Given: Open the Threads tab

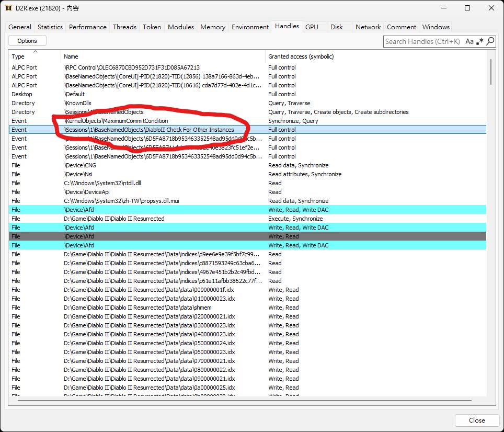Looking at the screenshot, I should 125,27.
